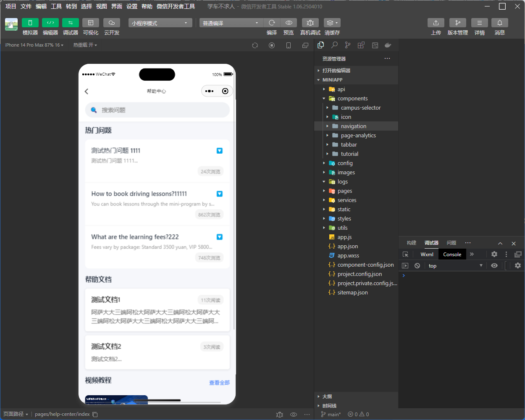Open the 小程序模式 mode dropdown

pyautogui.click(x=160, y=23)
